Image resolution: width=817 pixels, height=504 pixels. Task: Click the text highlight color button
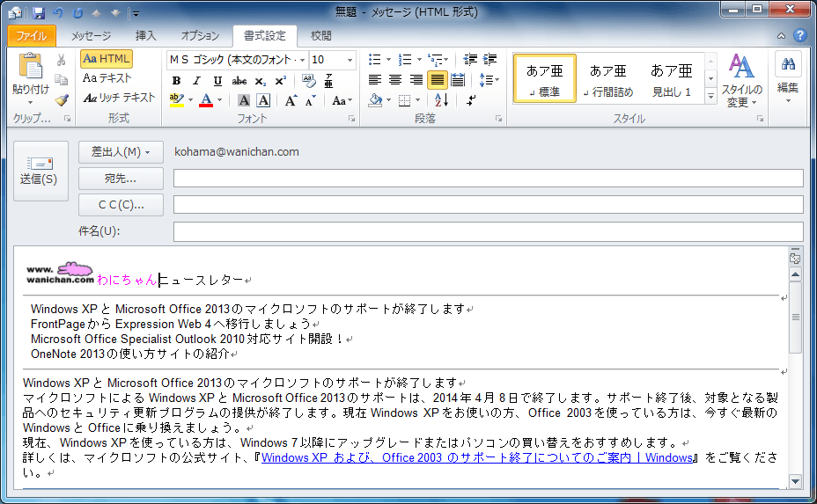(177, 100)
